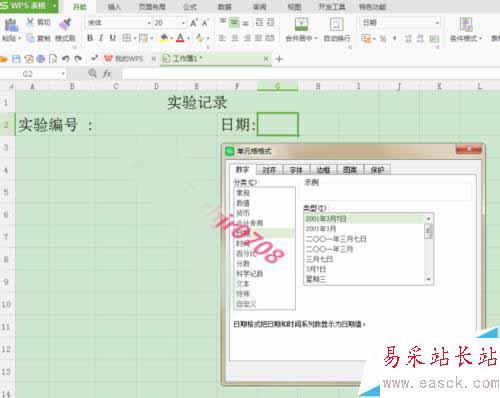
Task: Open Conditional Formatting (条件格式) icon
Action: [x=466, y=24]
